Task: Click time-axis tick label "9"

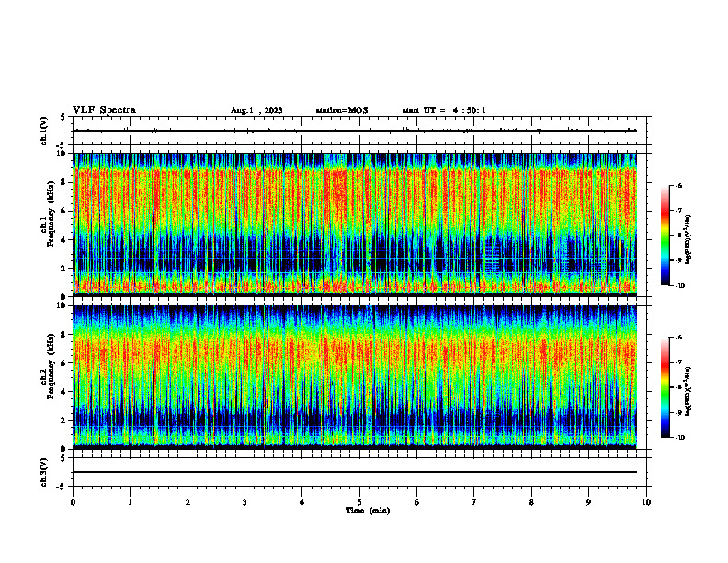Action: tap(588, 502)
